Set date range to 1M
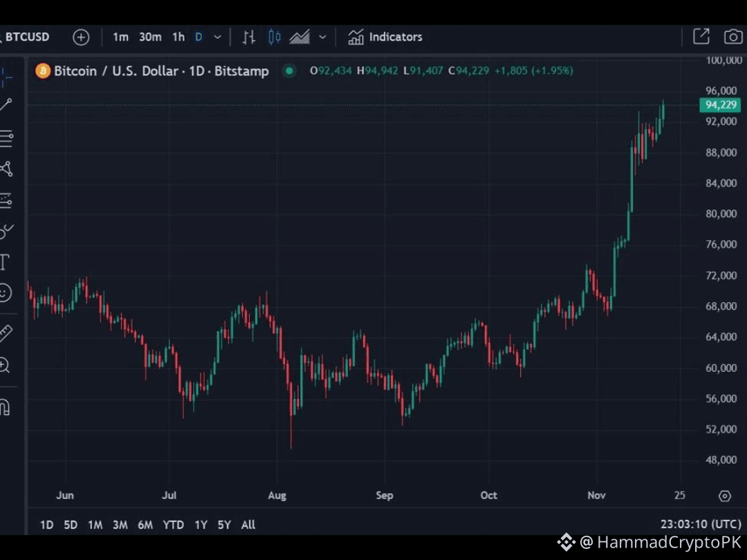This screenshot has width=747, height=560. [x=95, y=525]
